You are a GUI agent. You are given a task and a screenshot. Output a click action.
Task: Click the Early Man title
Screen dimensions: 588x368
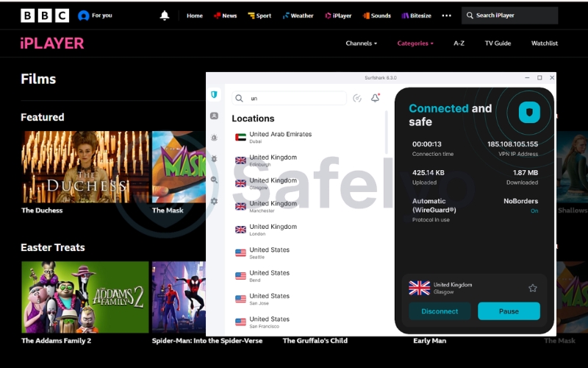click(x=430, y=341)
